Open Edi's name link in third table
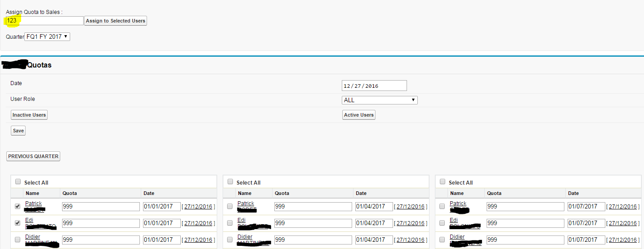Viewport: 644px width, 249px height. [453, 220]
